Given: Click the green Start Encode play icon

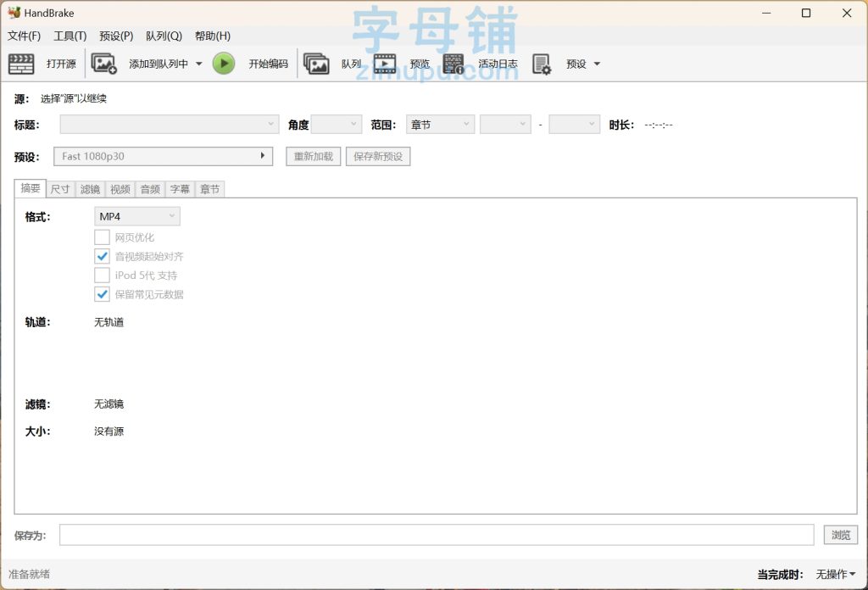Looking at the screenshot, I should point(224,64).
